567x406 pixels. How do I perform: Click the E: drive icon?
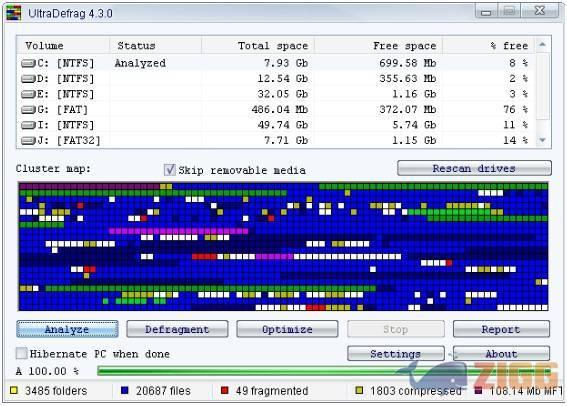click(x=28, y=94)
